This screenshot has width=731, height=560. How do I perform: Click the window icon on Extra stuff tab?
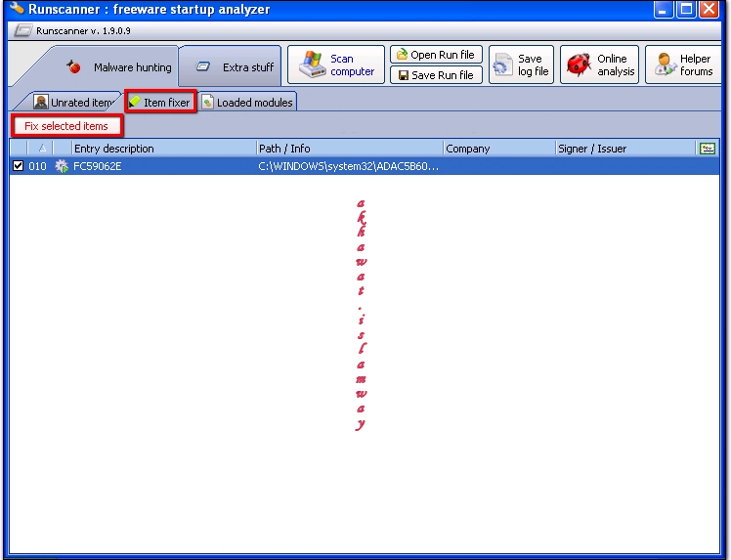tap(203, 66)
